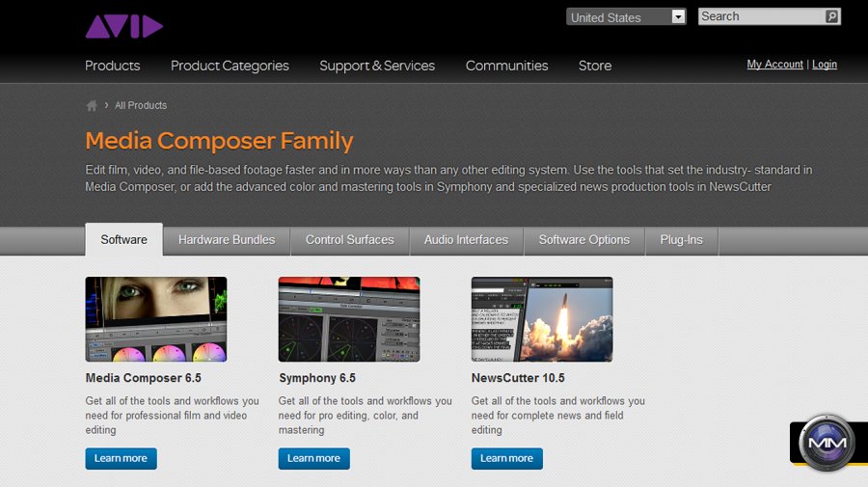The width and height of the screenshot is (868, 487).
Task: Open the Support & Services menu
Action: coord(377,66)
